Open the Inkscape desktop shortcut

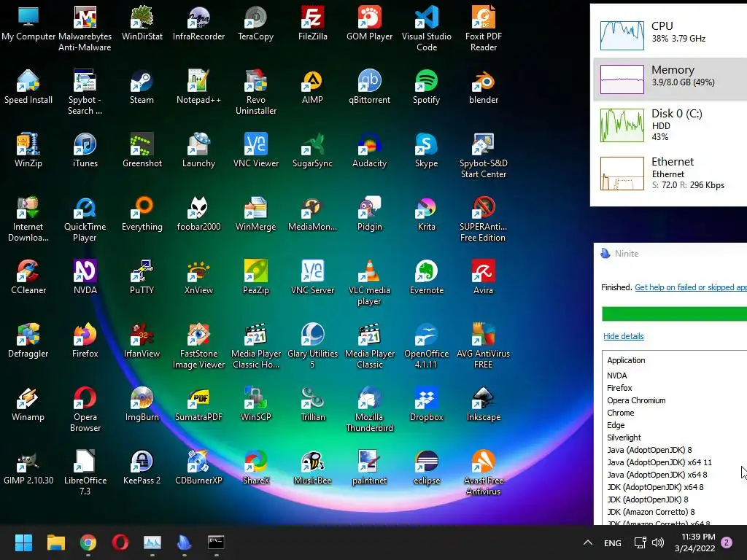click(483, 404)
